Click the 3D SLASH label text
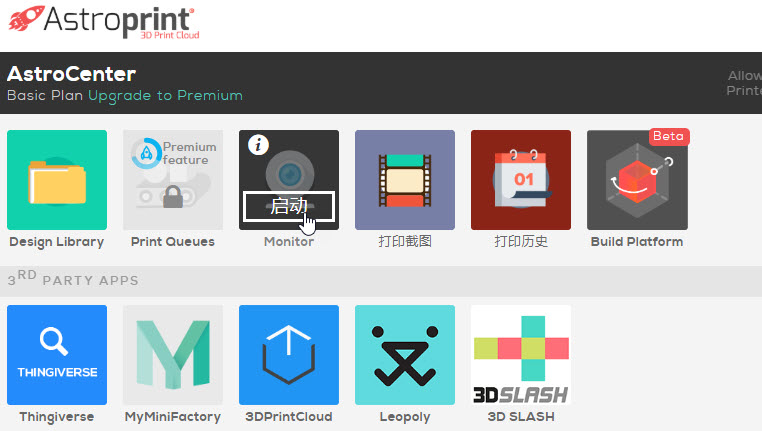The width and height of the screenshot is (762, 431). coord(521,417)
